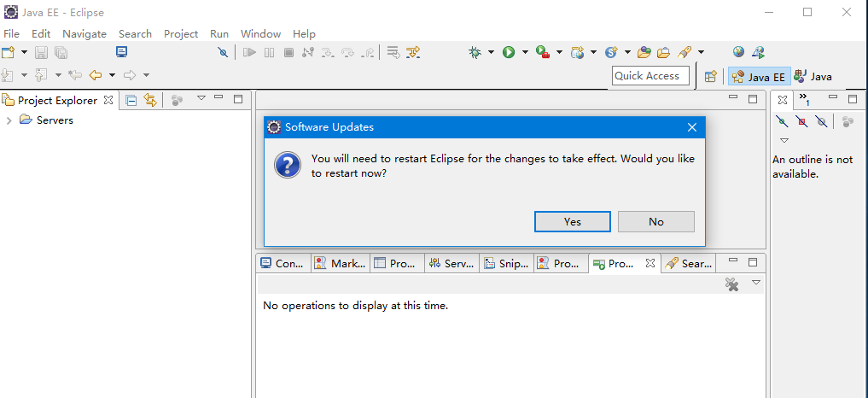The image size is (868, 398).
Task: Click the Launch Web Services Explorer icon
Action: click(759, 53)
